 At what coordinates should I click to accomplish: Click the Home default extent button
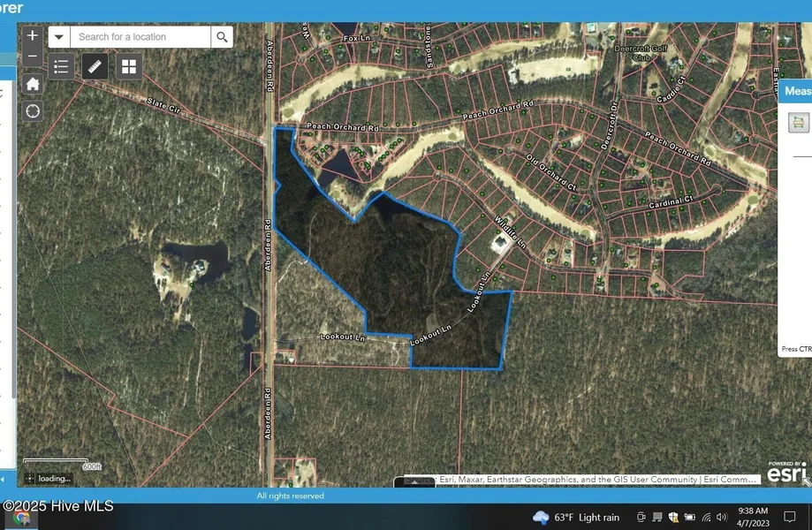click(33, 84)
